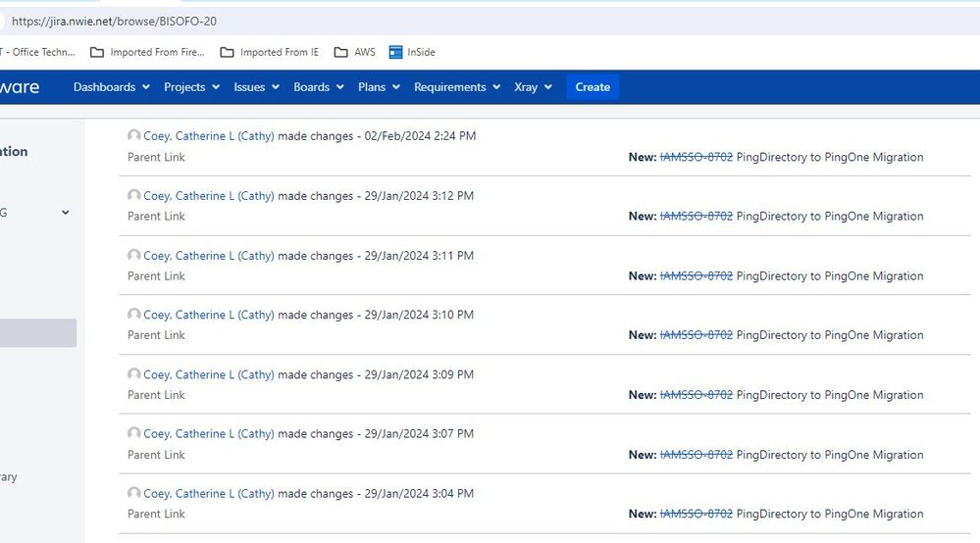Open IAMSSO-8702 link in 02/Feb/2024 entry
Image resolution: width=980 pixels, height=543 pixels.
click(x=696, y=157)
